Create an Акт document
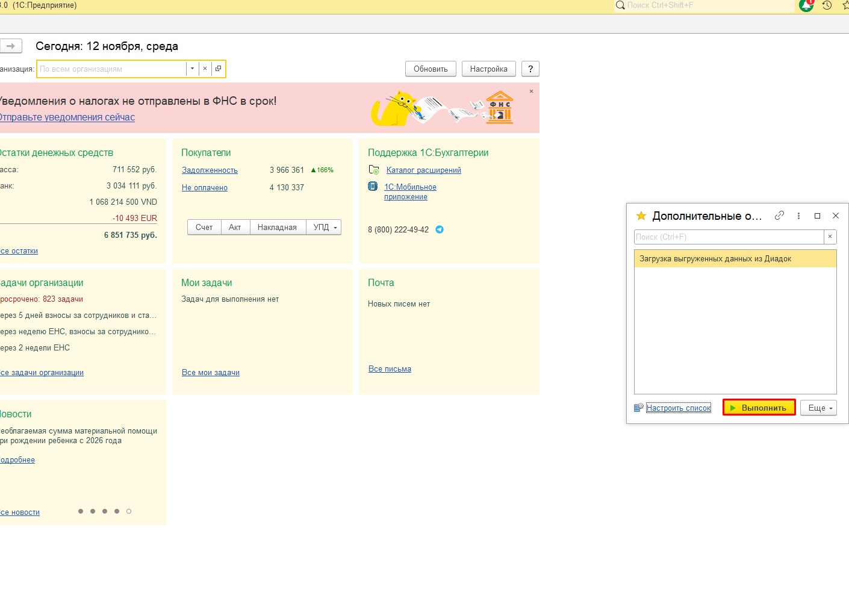The height and width of the screenshot is (616, 849). point(235,227)
